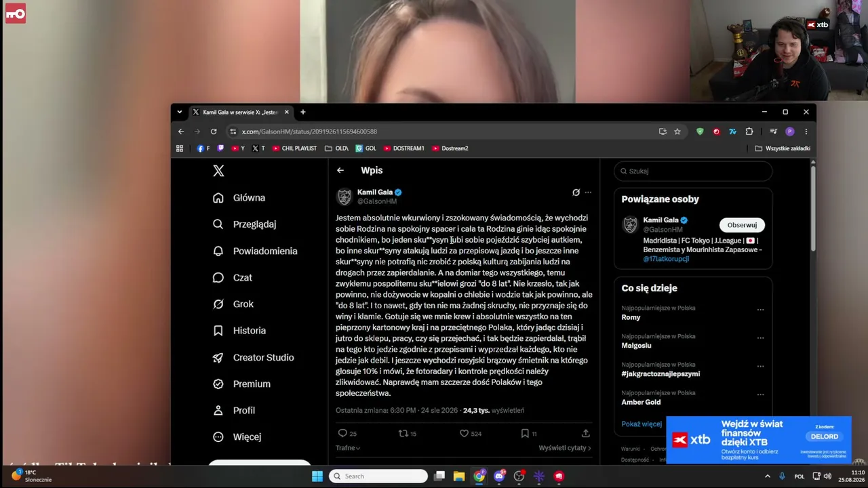The width and height of the screenshot is (868, 488).
Task: Open the Facebook F bookmark
Action: pos(203,148)
